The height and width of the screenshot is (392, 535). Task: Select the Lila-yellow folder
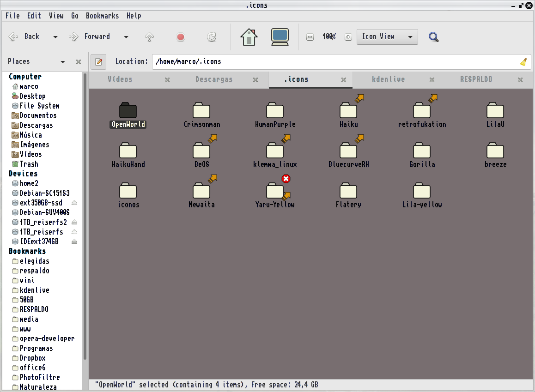pyautogui.click(x=422, y=196)
